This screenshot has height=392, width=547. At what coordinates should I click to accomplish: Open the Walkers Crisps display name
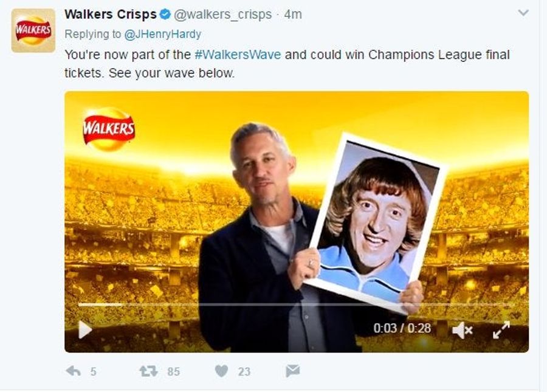(x=111, y=15)
